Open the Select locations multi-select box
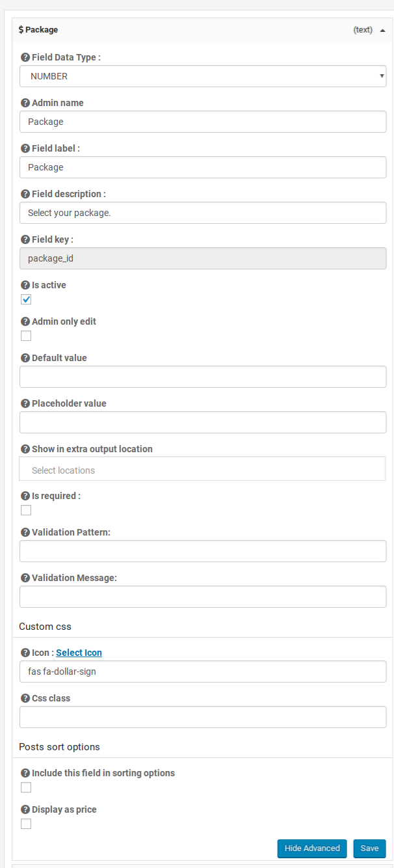This screenshot has width=394, height=868. 203,469
